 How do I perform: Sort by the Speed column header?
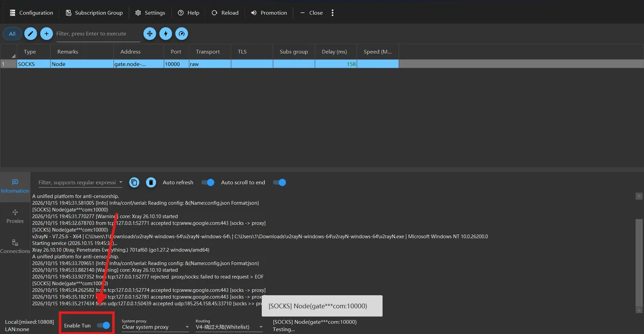pos(378,52)
